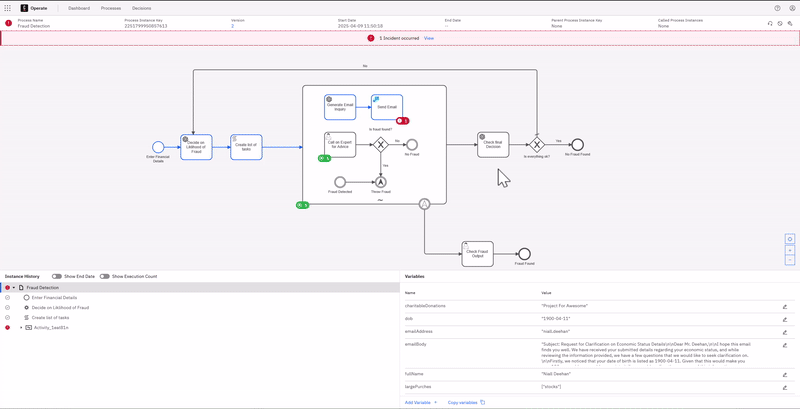Open the Dashboard tab

click(x=79, y=7)
